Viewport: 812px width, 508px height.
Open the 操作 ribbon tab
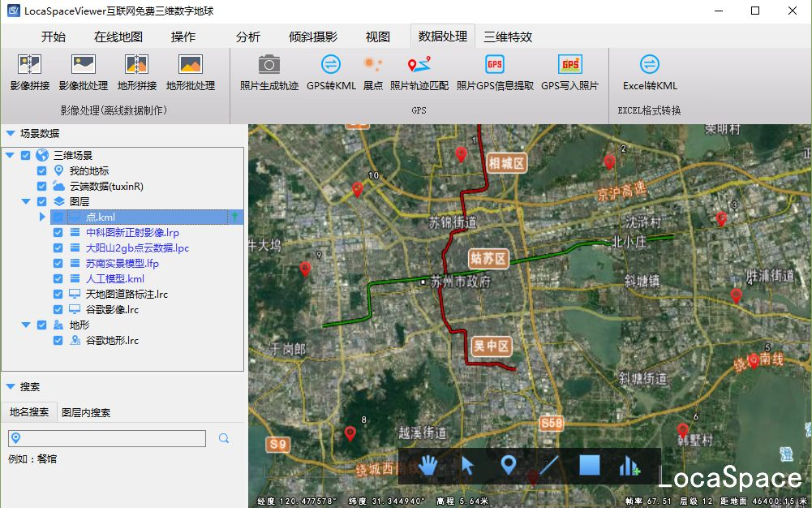coord(183,37)
